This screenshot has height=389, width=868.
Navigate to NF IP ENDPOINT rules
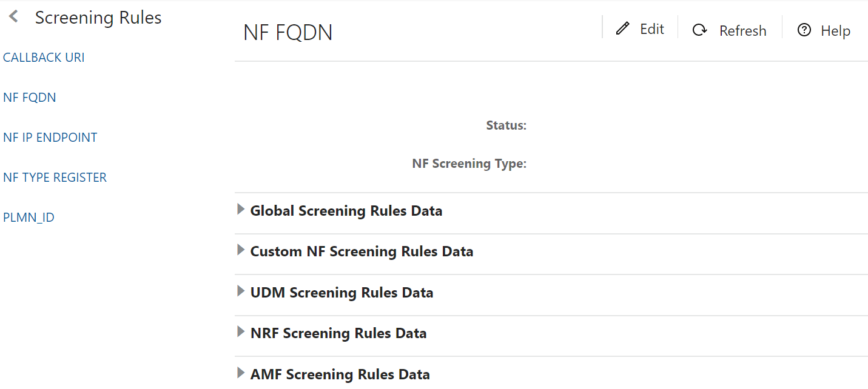(50, 137)
